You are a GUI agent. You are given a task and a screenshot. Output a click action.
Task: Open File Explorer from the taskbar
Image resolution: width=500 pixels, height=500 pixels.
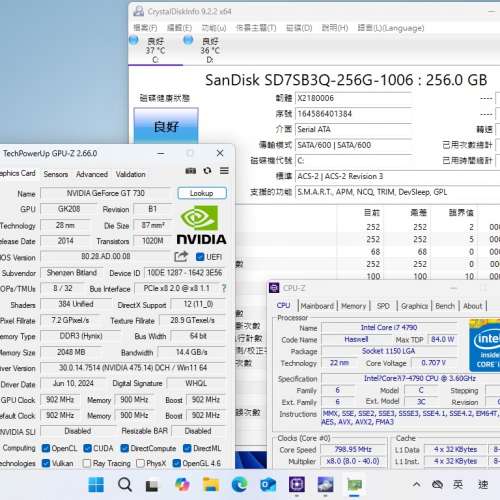(x=211, y=485)
